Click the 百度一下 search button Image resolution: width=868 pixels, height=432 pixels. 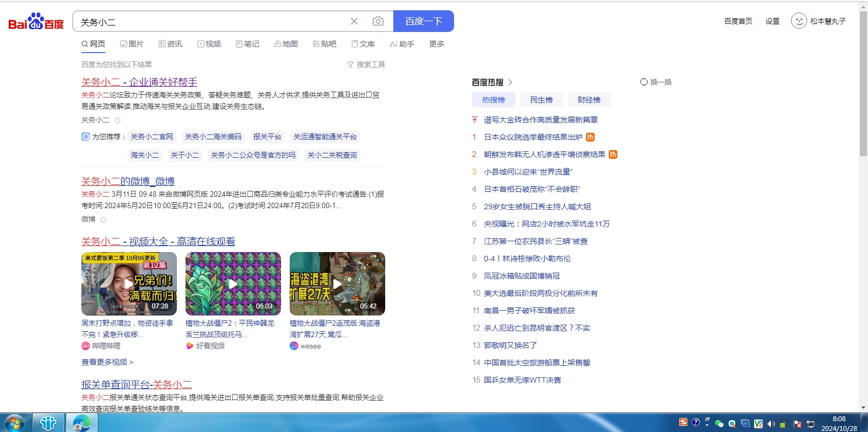(x=424, y=21)
